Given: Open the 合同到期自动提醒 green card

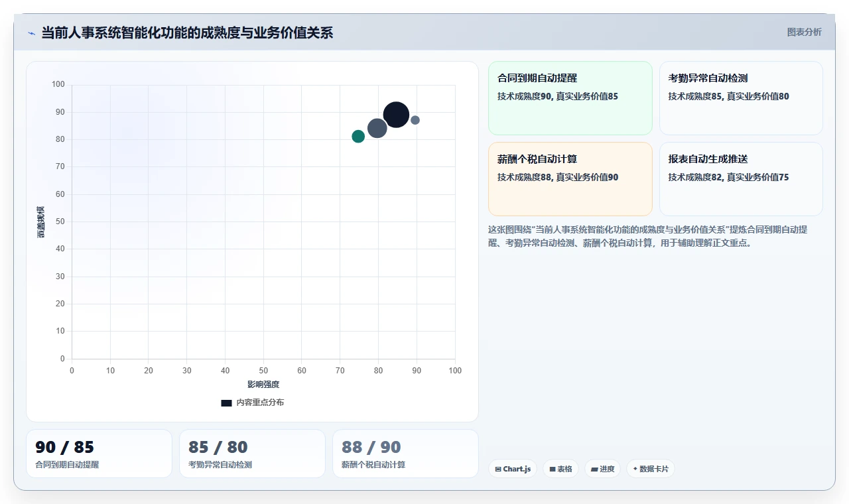Looking at the screenshot, I should point(570,98).
